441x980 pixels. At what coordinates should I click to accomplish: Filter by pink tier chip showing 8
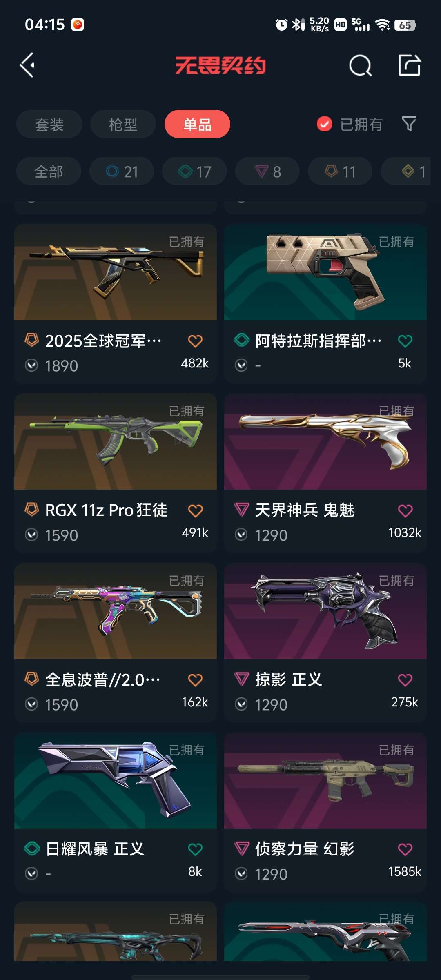[267, 171]
